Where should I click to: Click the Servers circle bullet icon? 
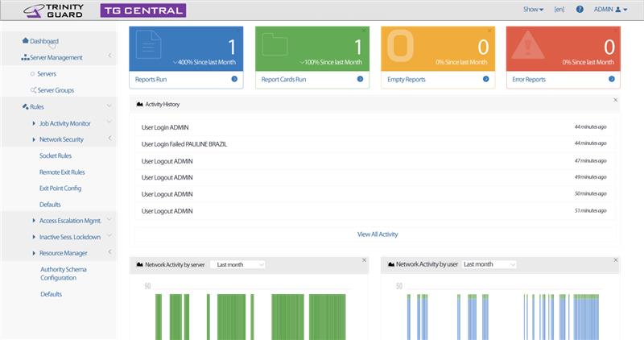tap(32, 74)
